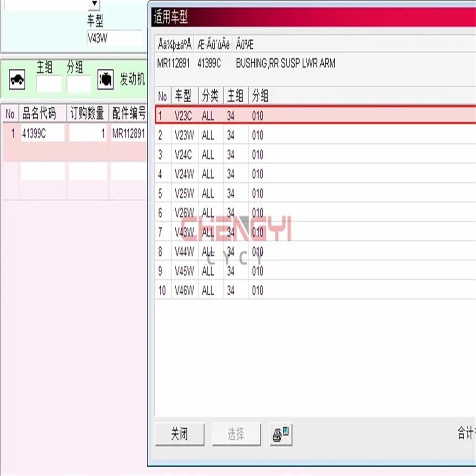Select row 9 with model V45W
This screenshot has width=476, height=476.
pos(316,271)
